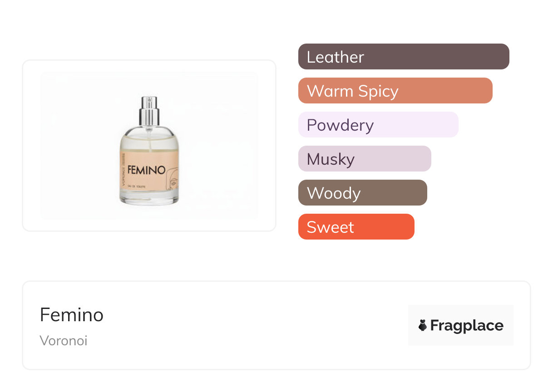Choose the Musky accord bar
Viewport: 553px width, 392px height.
364,159
